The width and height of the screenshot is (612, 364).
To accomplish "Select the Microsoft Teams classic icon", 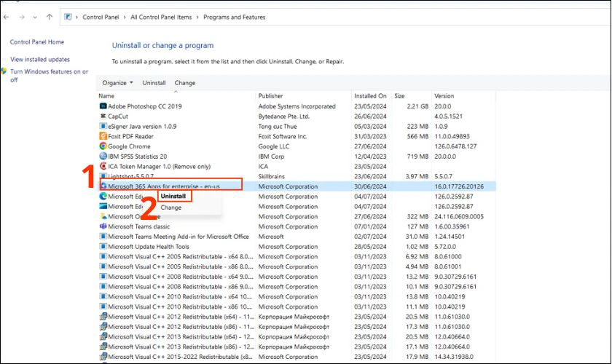I will pos(103,226).
